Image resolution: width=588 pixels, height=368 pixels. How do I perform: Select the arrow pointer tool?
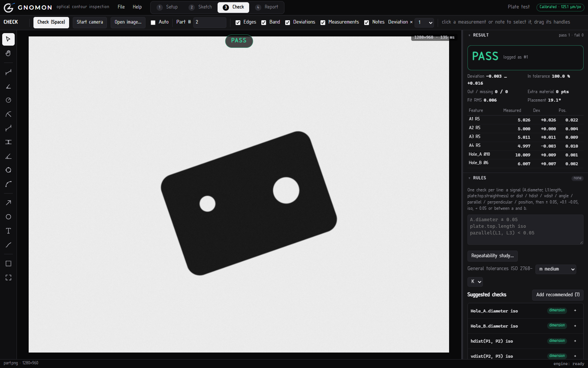(x=8, y=39)
